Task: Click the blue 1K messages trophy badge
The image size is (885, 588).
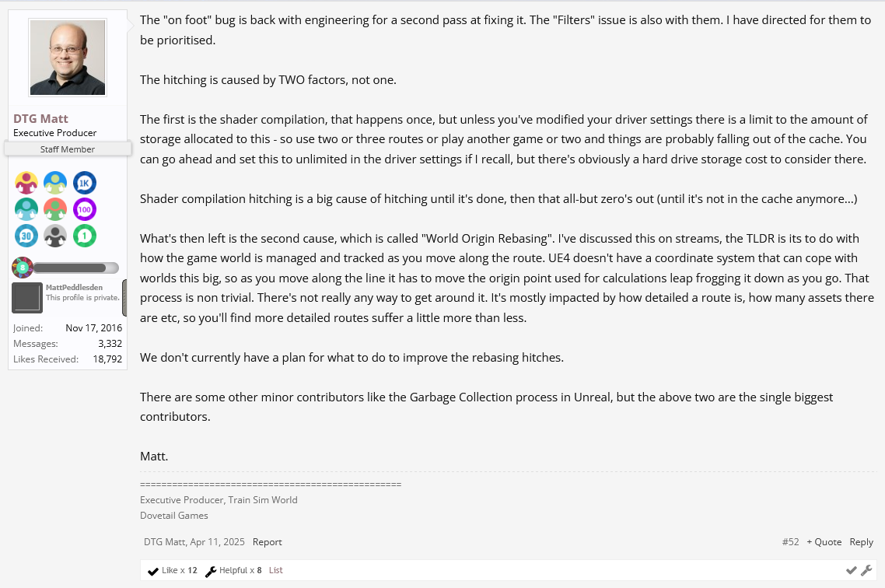Action: click(85, 183)
